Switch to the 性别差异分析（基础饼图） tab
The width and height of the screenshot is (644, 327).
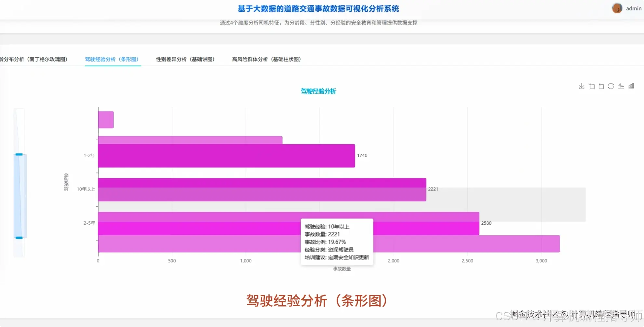(185, 59)
